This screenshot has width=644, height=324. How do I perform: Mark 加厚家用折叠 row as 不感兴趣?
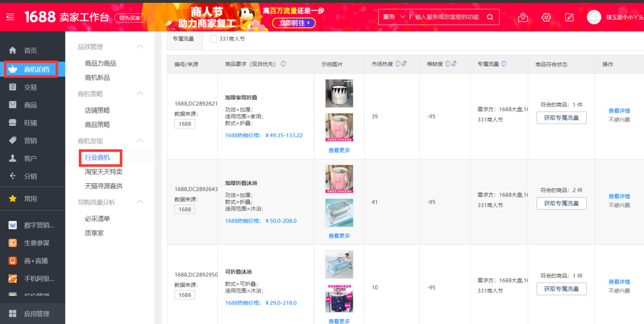[619, 120]
